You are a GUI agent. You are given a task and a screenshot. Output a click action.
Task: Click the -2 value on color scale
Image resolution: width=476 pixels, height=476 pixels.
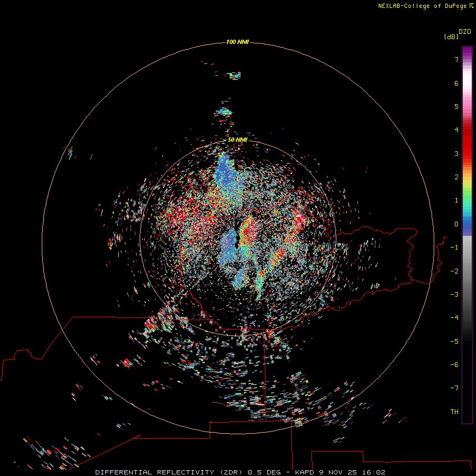coord(454,271)
